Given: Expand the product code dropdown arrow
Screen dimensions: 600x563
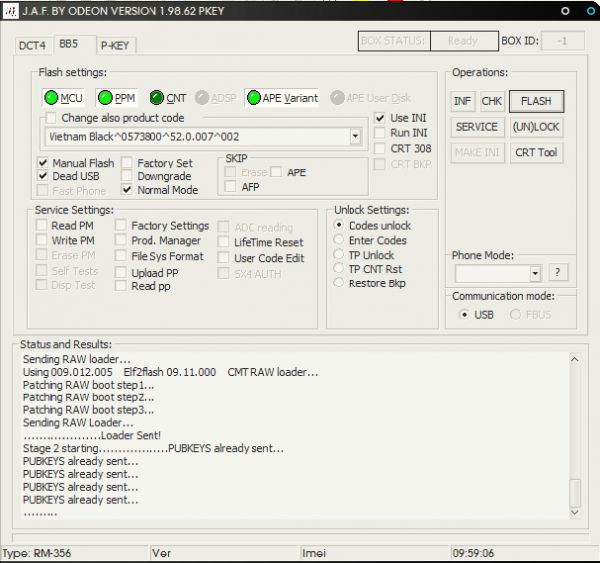Looking at the screenshot, I should [x=355, y=136].
